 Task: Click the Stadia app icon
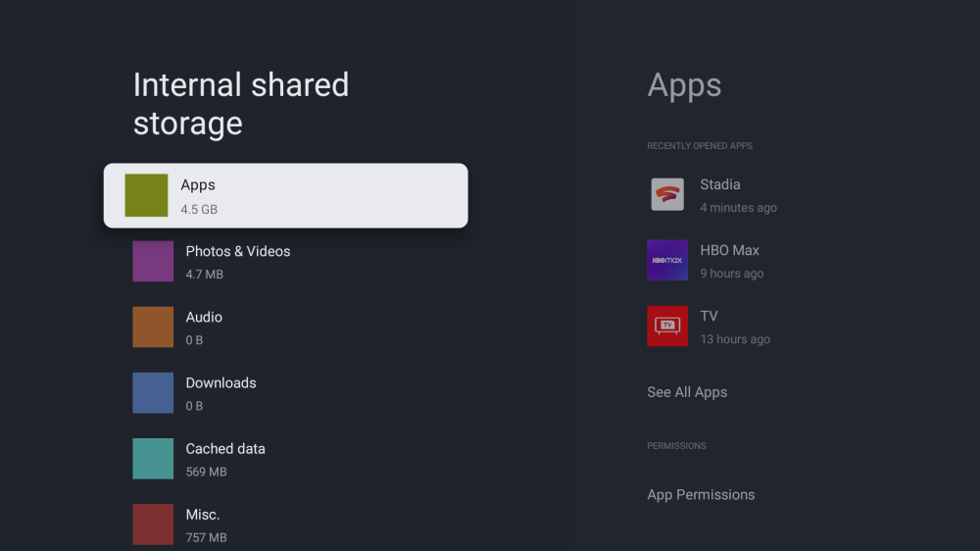667,194
